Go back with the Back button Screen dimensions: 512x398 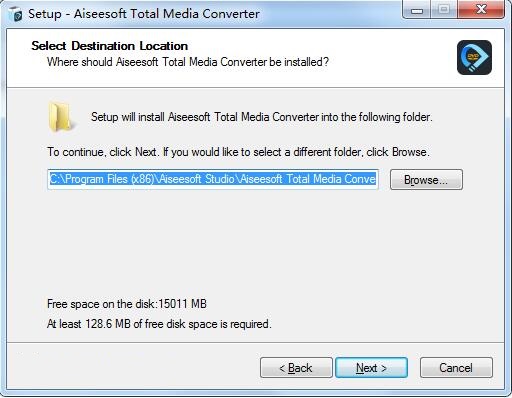[296, 368]
